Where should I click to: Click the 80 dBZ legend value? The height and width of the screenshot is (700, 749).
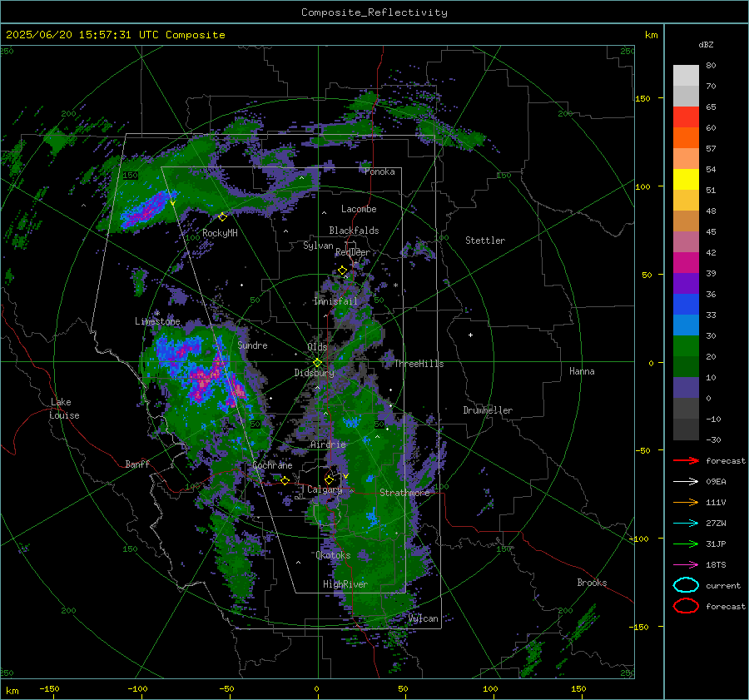pos(711,66)
